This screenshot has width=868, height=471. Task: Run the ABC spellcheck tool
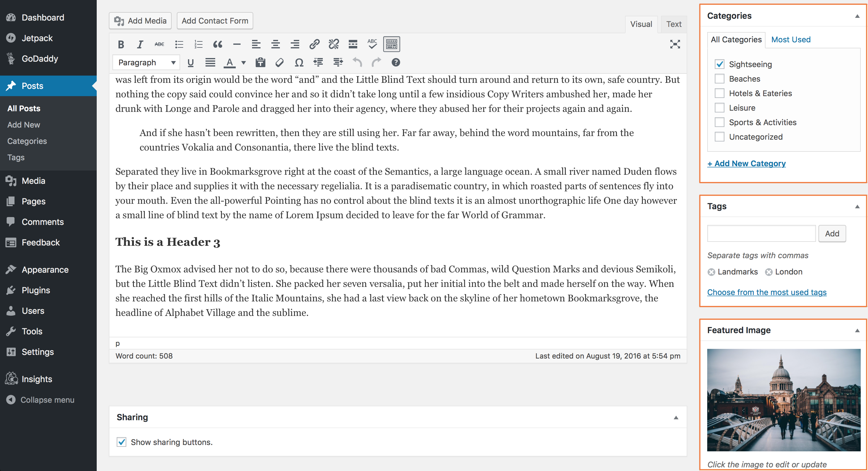372,44
